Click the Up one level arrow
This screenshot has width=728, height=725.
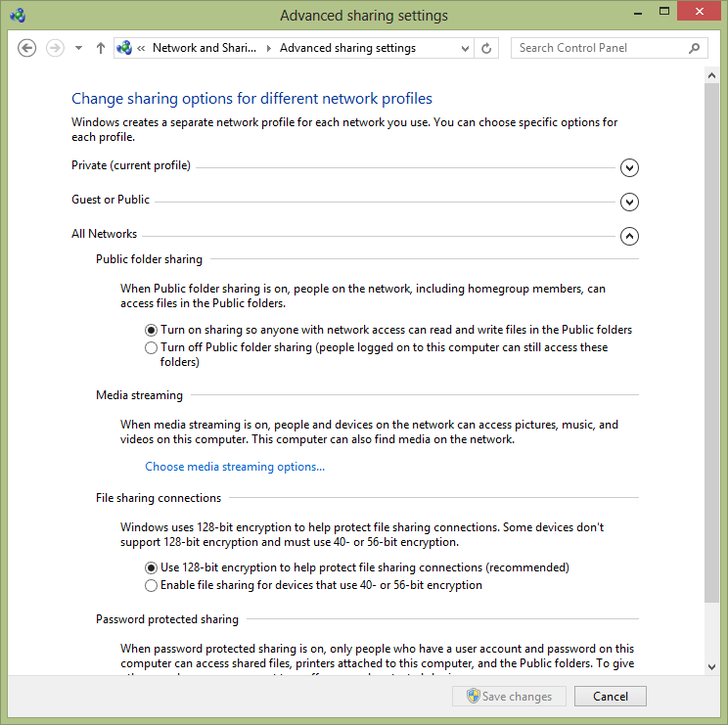[x=100, y=48]
